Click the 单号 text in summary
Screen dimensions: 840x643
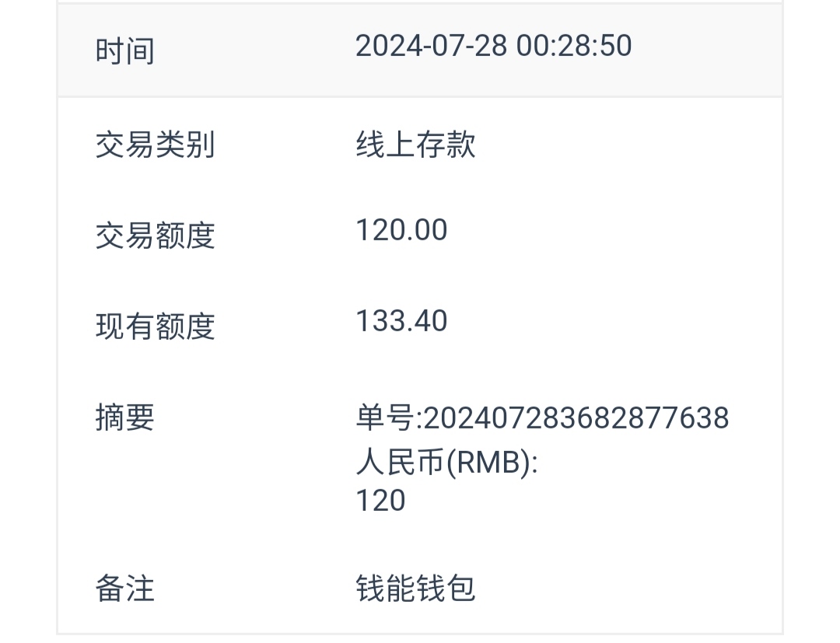tap(386, 418)
